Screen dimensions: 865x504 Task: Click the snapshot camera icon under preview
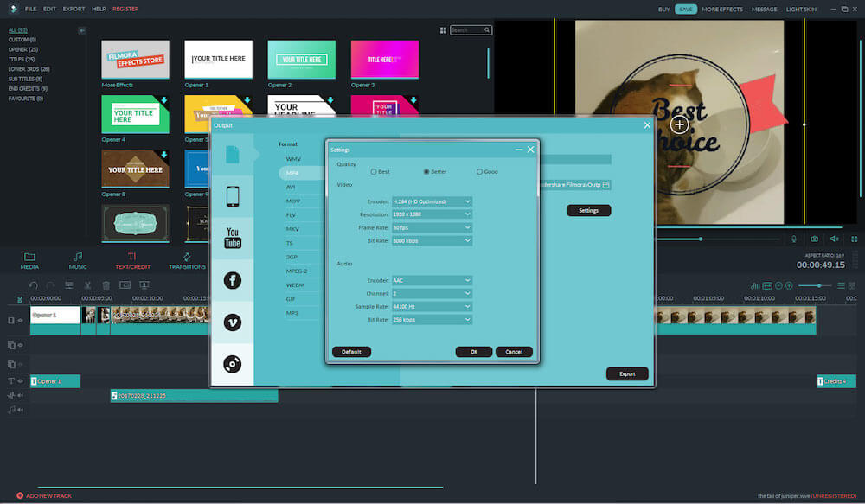point(814,239)
